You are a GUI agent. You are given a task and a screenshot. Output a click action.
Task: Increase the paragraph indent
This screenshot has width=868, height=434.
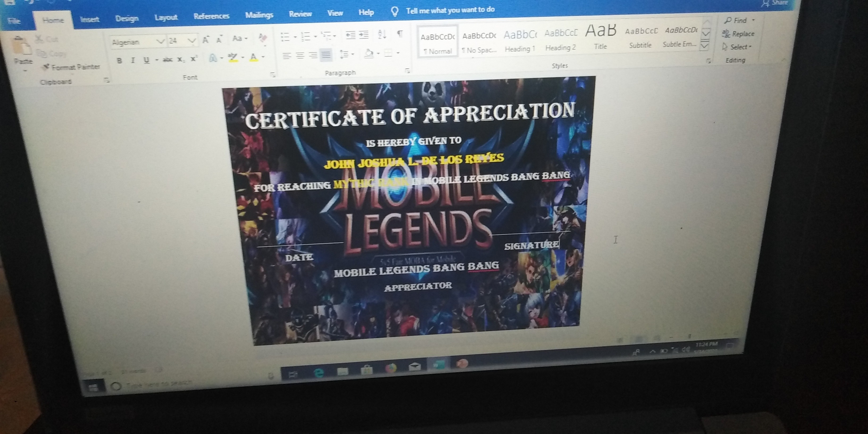(364, 34)
